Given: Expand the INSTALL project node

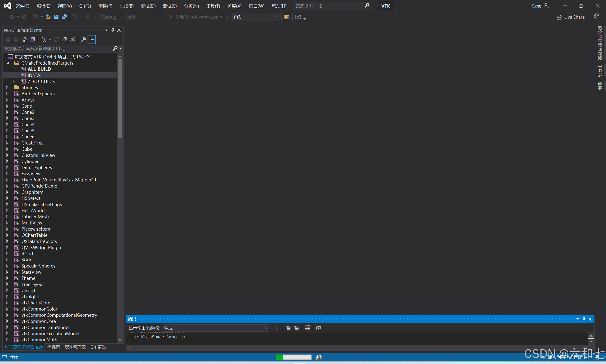Looking at the screenshot, I should pyautogui.click(x=14, y=75).
